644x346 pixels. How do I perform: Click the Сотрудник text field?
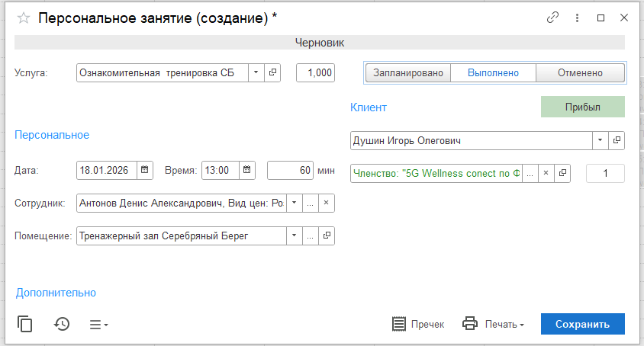[x=182, y=203]
